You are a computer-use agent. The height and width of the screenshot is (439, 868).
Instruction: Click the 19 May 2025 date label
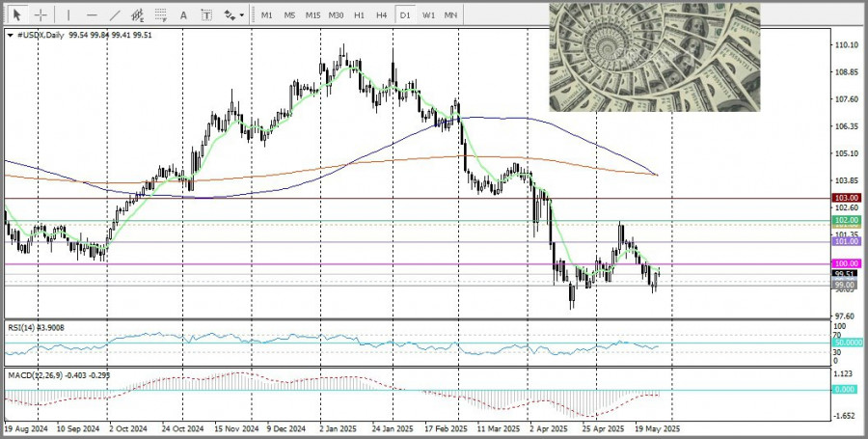click(657, 429)
